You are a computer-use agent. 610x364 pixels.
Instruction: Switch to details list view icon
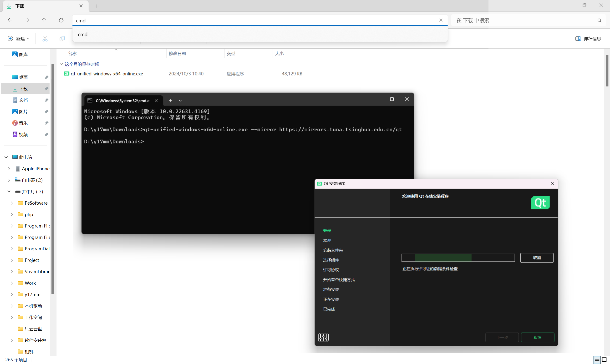tap(597, 359)
